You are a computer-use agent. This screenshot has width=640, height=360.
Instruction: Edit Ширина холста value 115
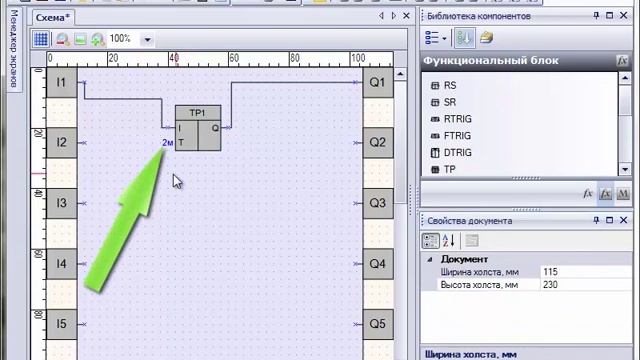click(x=586, y=272)
